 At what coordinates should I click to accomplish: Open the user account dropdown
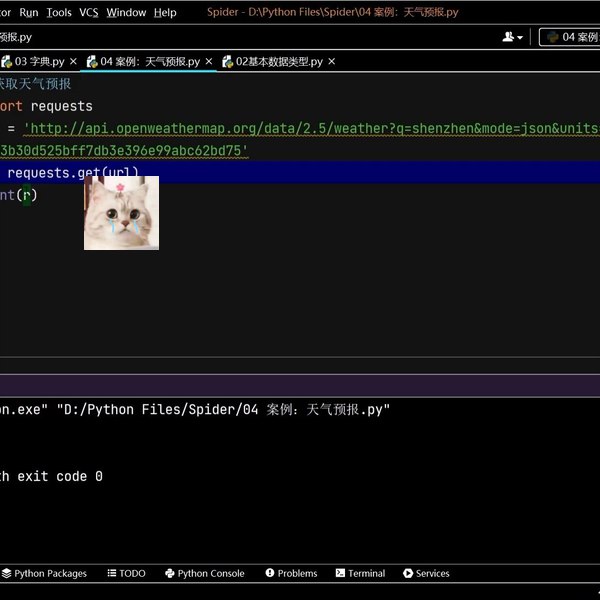512,37
